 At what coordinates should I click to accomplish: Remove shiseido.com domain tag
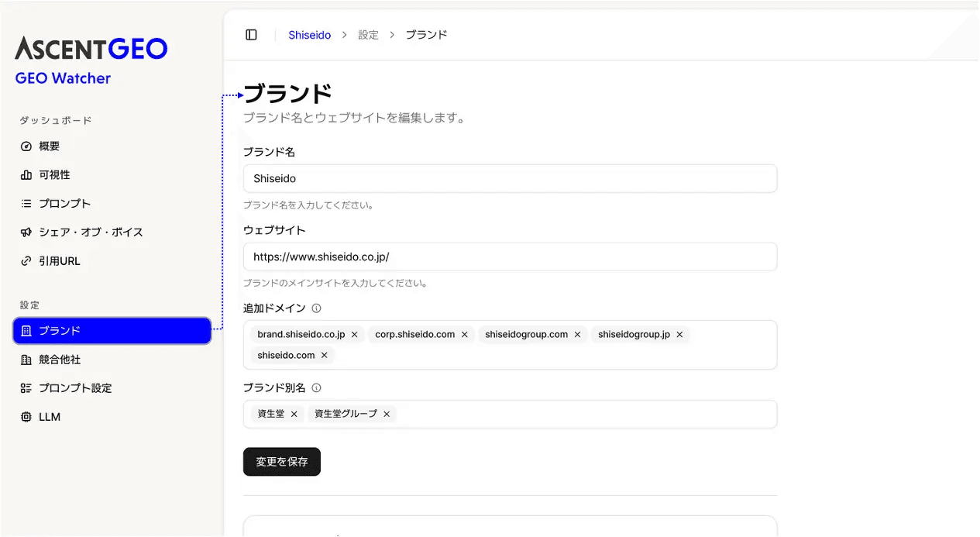tap(325, 356)
